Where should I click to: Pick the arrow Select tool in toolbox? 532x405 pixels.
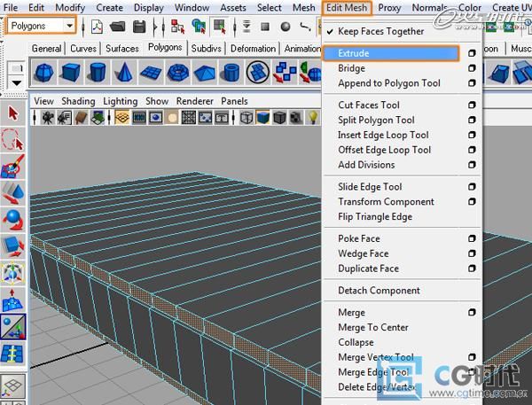click(x=13, y=113)
